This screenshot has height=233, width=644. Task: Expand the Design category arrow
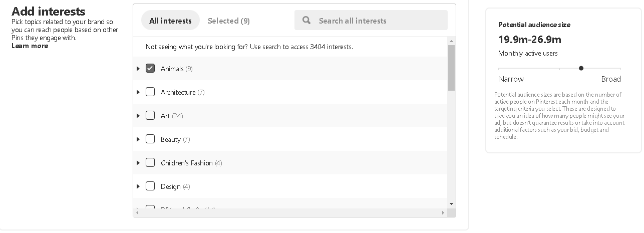point(138,186)
